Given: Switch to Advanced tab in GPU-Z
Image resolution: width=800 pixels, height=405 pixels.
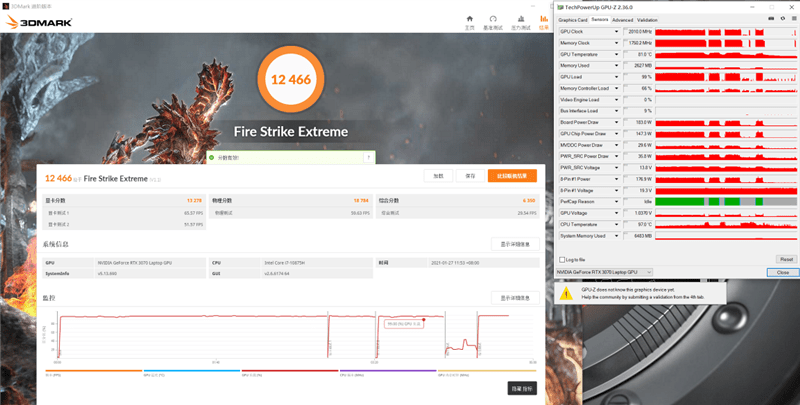Looking at the screenshot, I should pos(622,20).
